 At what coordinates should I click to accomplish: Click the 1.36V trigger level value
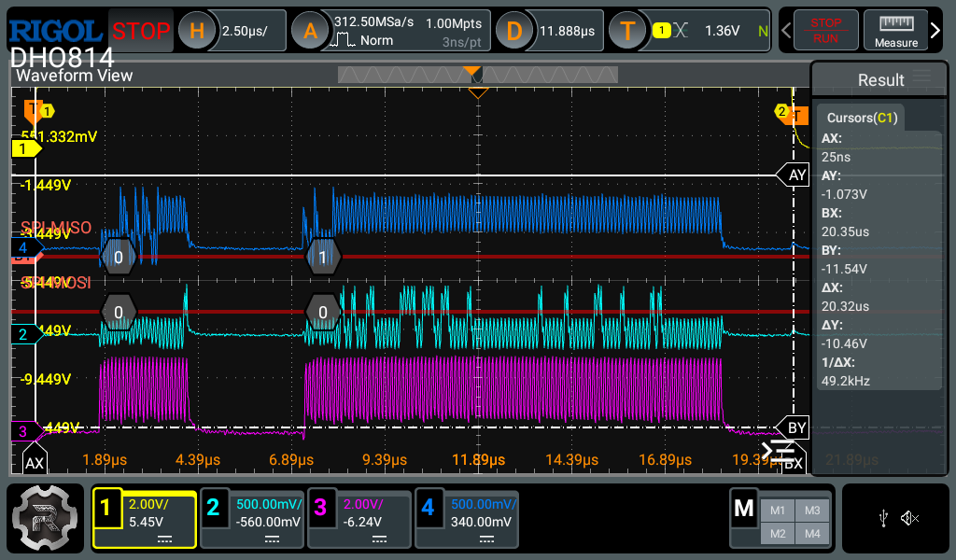[x=722, y=31]
